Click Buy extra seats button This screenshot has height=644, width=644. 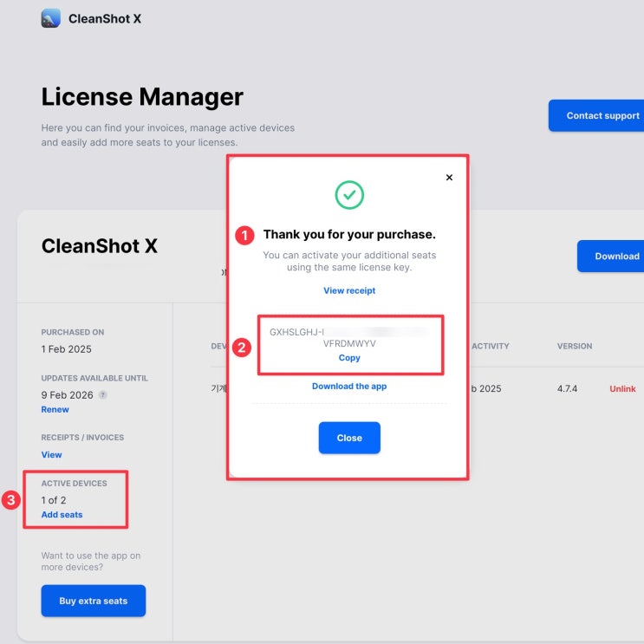94,601
